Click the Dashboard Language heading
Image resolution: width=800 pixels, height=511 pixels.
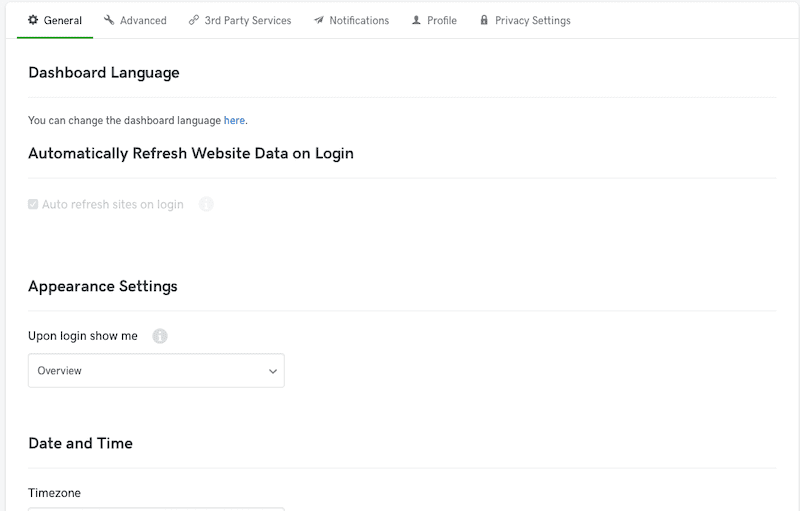104,72
